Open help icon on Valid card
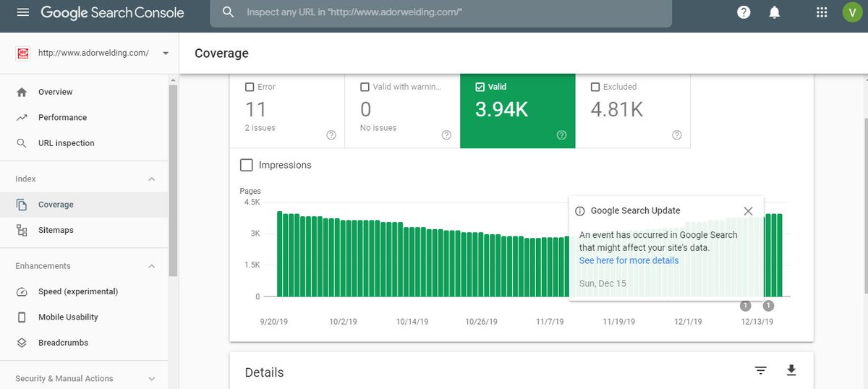Viewport: 868px width, 389px height. tap(561, 135)
